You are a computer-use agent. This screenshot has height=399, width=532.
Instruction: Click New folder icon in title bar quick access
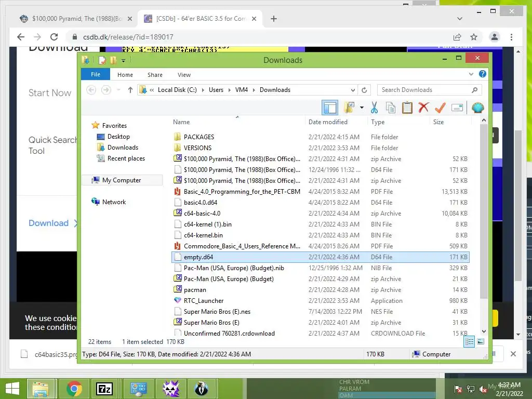click(x=113, y=60)
